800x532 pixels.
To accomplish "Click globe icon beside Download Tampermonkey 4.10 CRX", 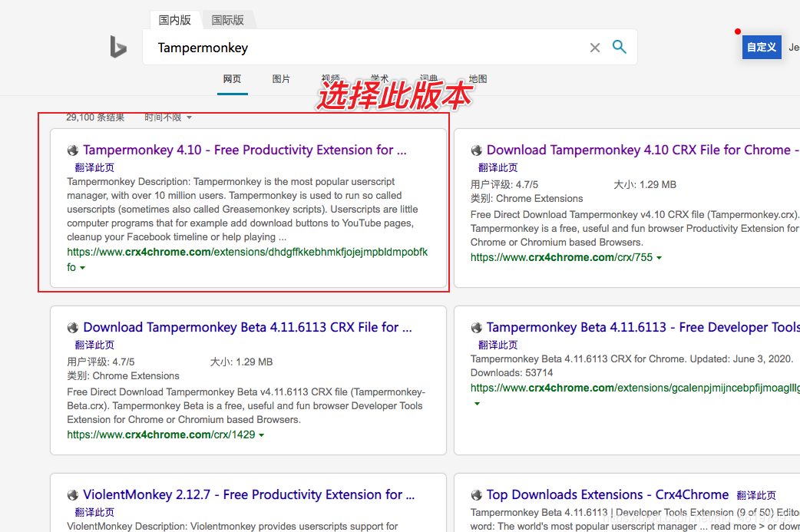I will 476,150.
